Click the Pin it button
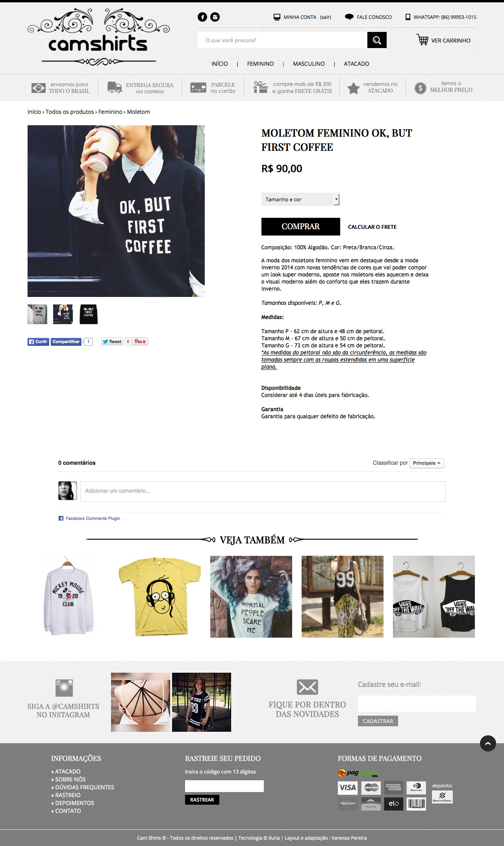The height and width of the screenshot is (846, 504). coord(140,341)
